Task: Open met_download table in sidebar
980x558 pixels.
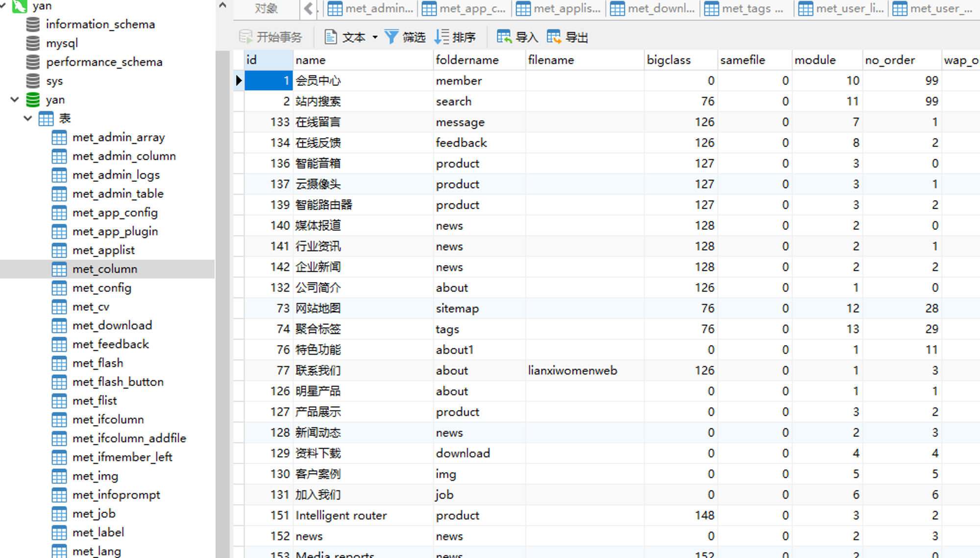Action: 112,326
